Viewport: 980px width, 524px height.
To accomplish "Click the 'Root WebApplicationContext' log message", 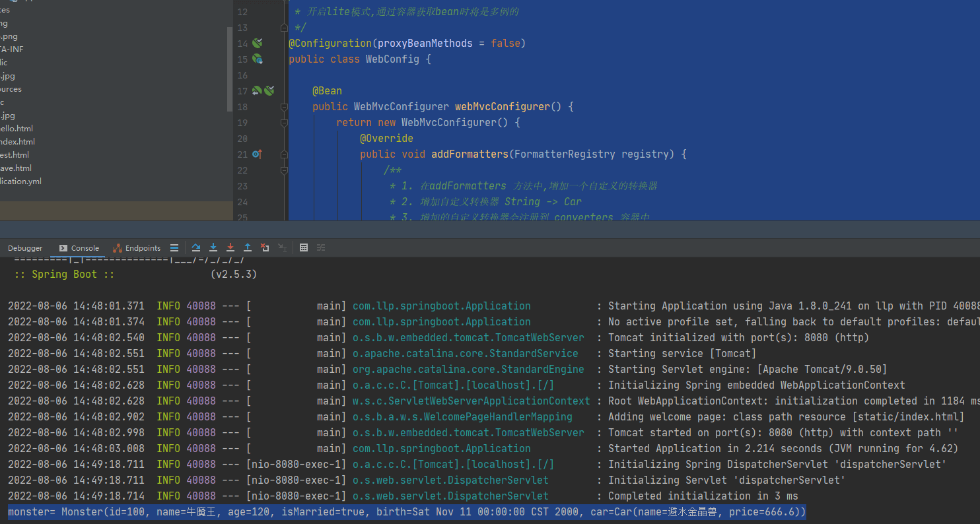I will point(794,401).
